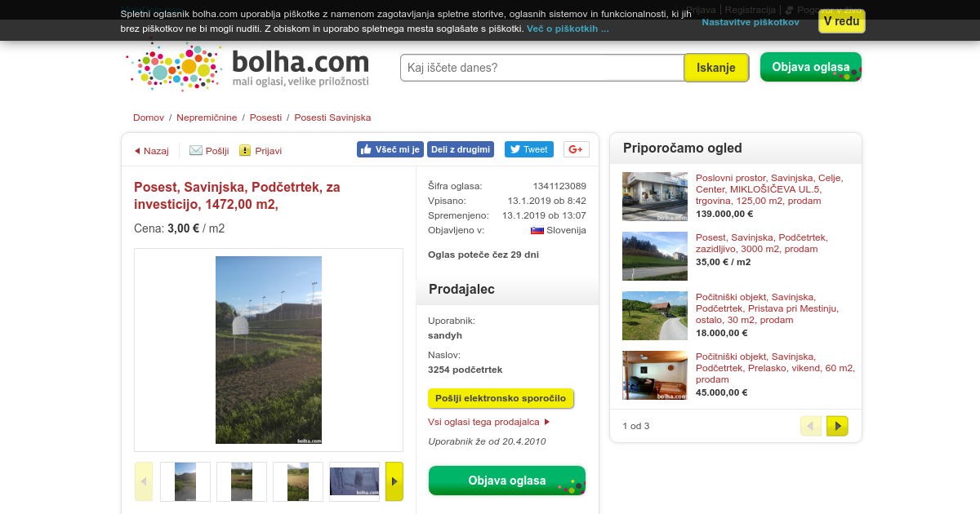Open the 'Nepremičnine' breadcrumb

point(207,117)
